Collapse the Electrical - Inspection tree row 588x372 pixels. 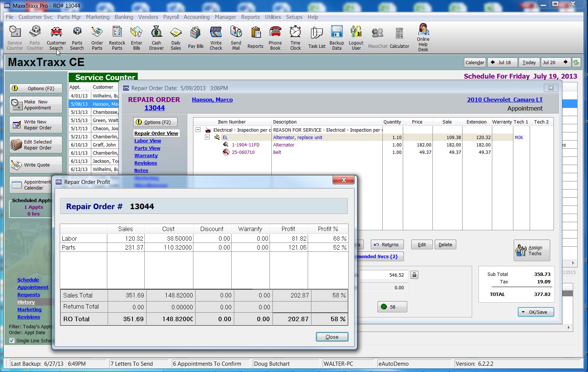coord(198,130)
